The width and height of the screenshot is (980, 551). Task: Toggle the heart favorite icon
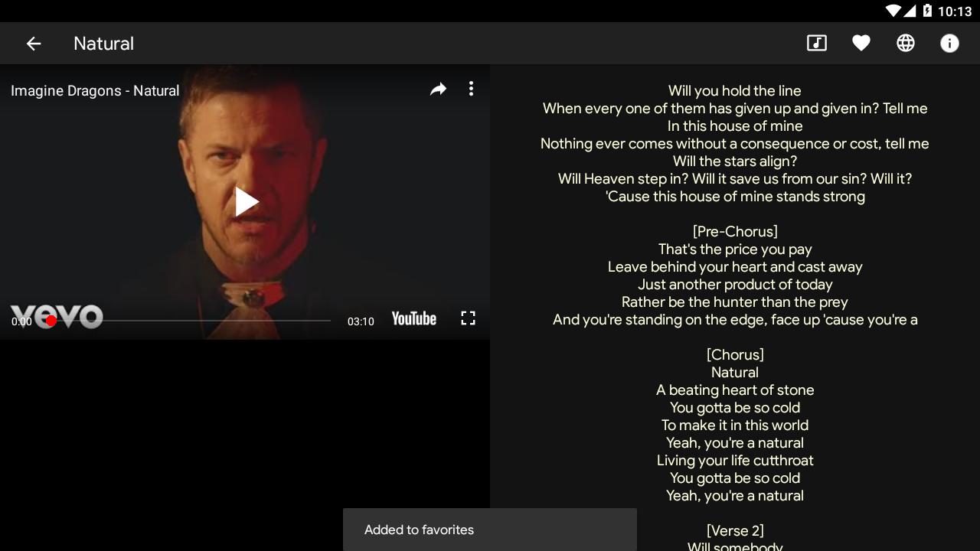click(x=861, y=44)
